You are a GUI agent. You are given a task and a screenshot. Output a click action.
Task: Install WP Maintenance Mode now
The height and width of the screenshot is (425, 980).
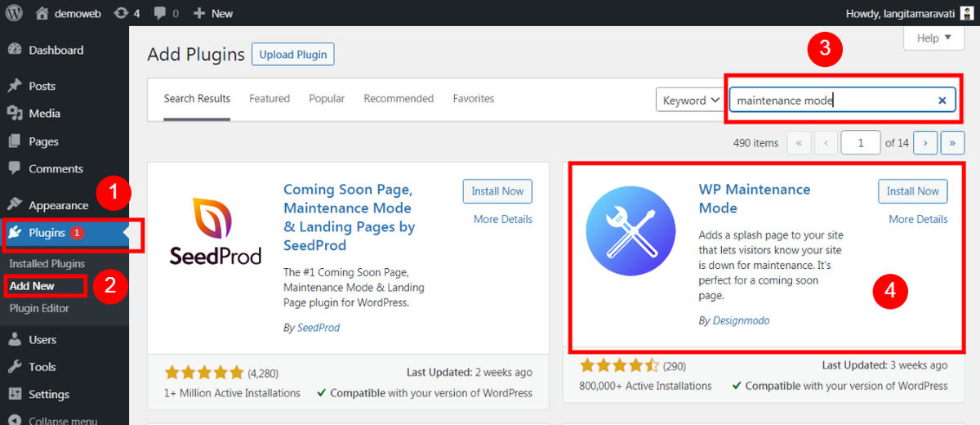(x=913, y=191)
